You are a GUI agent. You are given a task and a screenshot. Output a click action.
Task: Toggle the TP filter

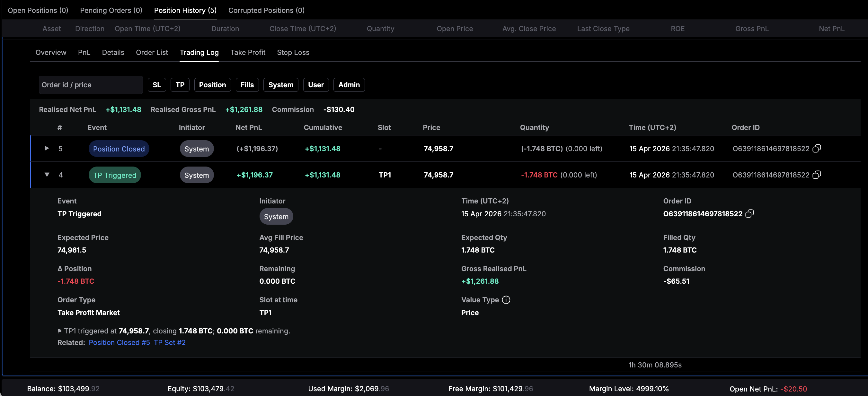coord(180,85)
